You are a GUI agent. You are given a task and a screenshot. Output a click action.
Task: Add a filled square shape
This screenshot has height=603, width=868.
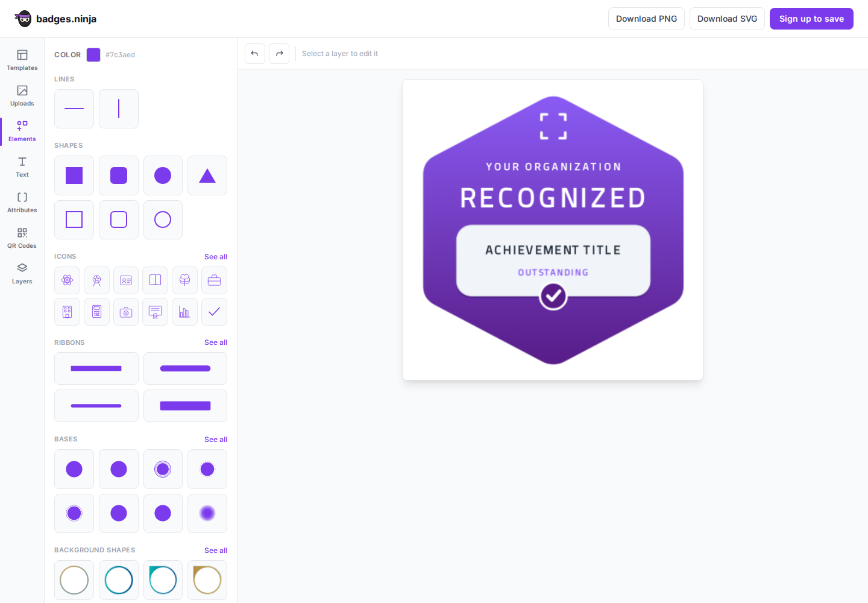[x=74, y=175]
